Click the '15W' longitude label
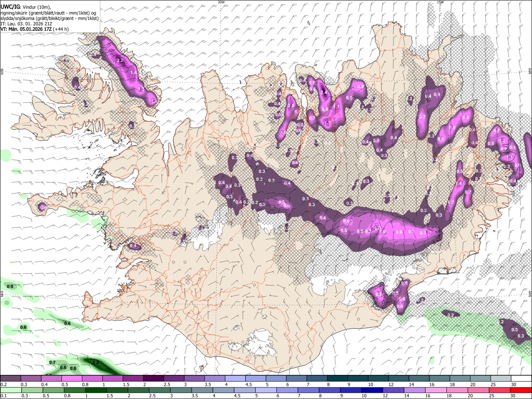Image resolution: width=532 pixels, height=399 pixels. coord(440,2)
